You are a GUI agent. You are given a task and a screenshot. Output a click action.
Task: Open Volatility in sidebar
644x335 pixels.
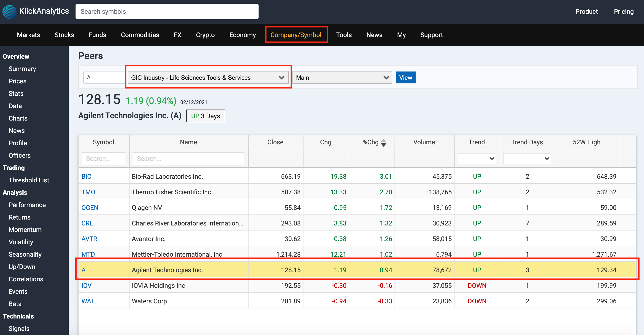coord(21,242)
